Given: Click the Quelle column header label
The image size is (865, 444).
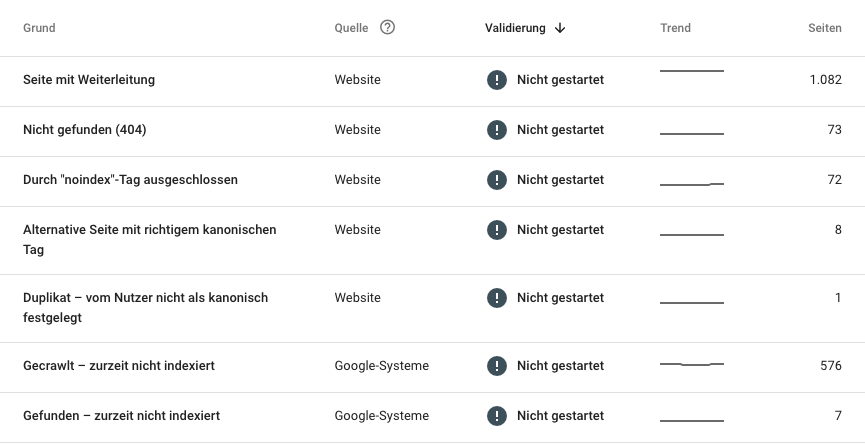Looking at the screenshot, I should pyautogui.click(x=351, y=28).
